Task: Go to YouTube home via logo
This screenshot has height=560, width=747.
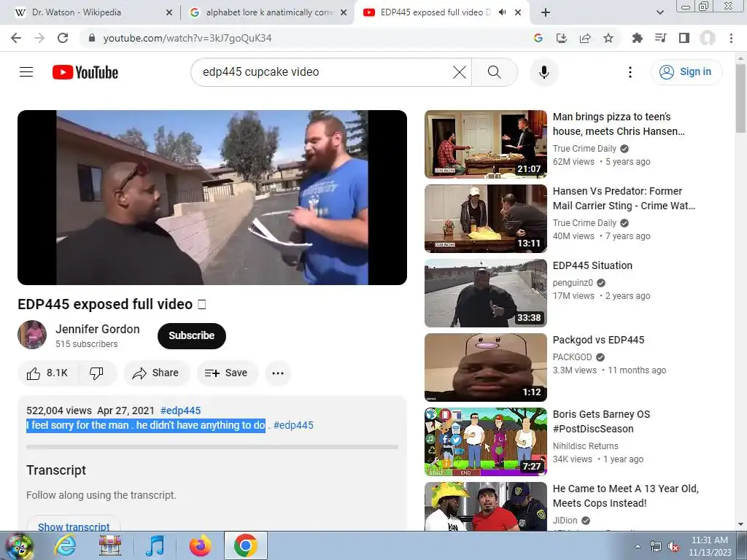Action: [85, 72]
